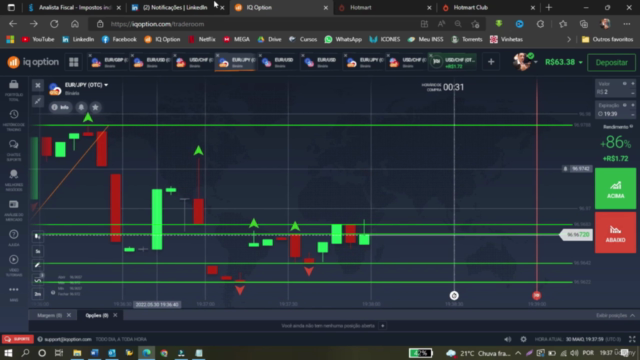Expand the bookmarks overflow chevron
This screenshot has width=640, height=360.
569,39
